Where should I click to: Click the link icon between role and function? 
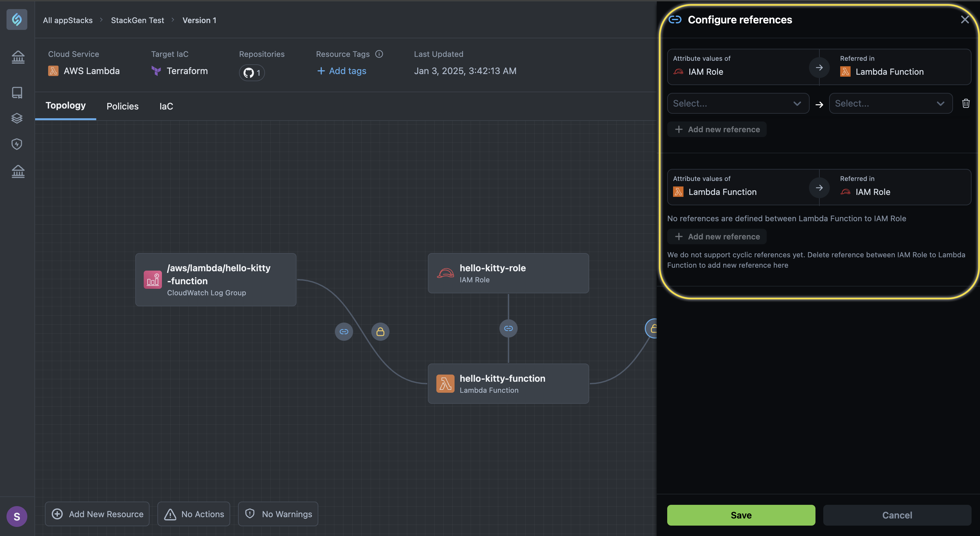pos(508,328)
